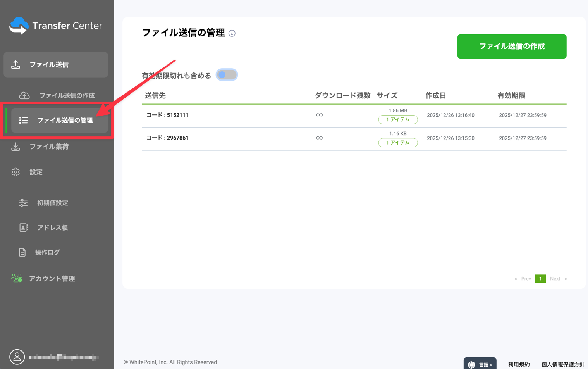Click the 初期値設定 sliders icon

coord(23,202)
